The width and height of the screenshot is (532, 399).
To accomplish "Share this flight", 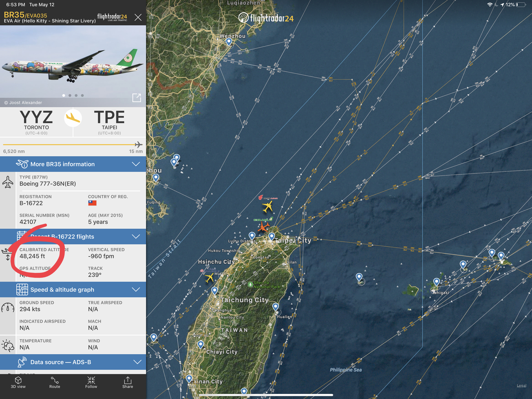I will pyautogui.click(x=128, y=382).
